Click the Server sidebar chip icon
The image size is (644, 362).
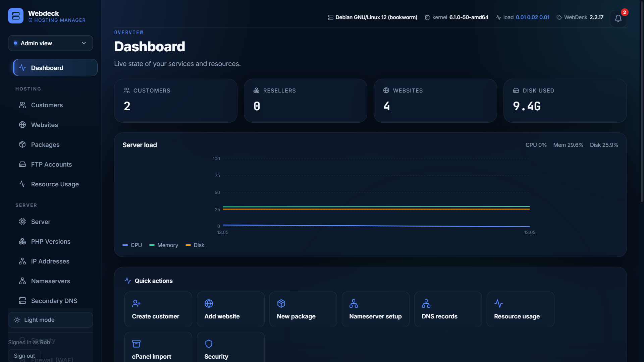tap(22, 222)
